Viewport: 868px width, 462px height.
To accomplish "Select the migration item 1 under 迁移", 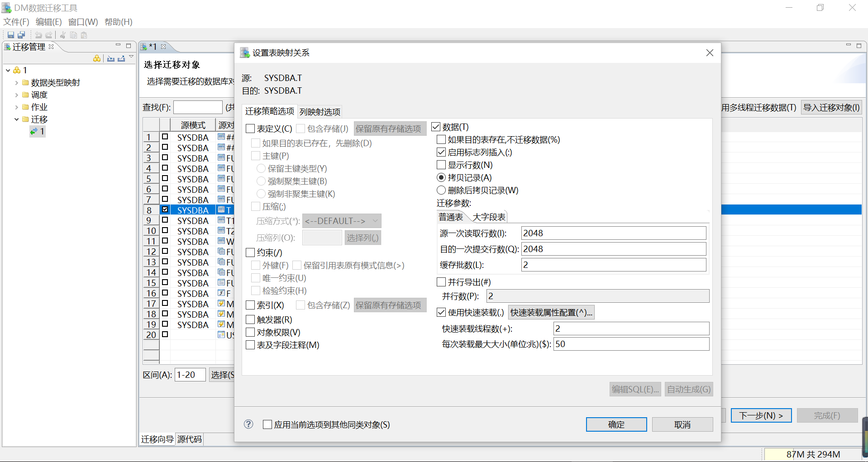I will tap(38, 132).
